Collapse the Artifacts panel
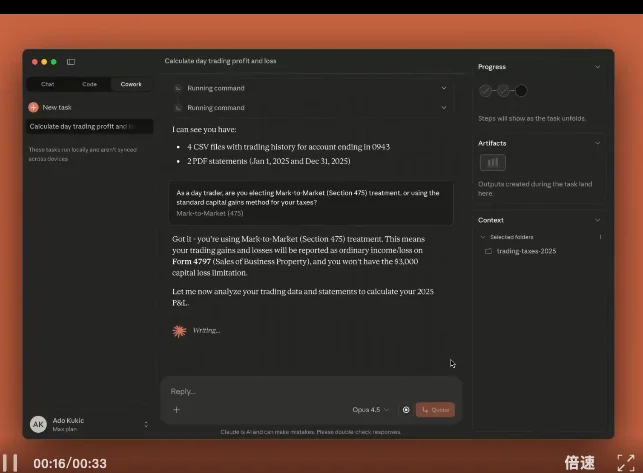Image resolution: width=643 pixels, height=473 pixels. click(598, 143)
